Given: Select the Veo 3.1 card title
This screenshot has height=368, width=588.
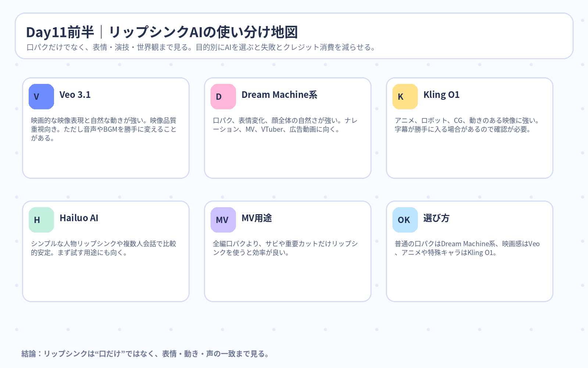Looking at the screenshot, I should click(x=75, y=95).
